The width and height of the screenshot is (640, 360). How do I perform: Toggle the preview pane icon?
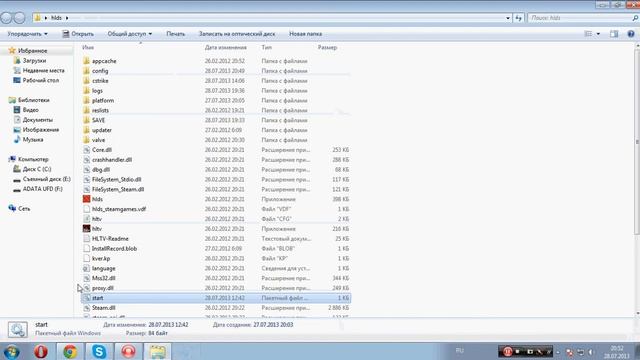pyautogui.click(x=614, y=34)
